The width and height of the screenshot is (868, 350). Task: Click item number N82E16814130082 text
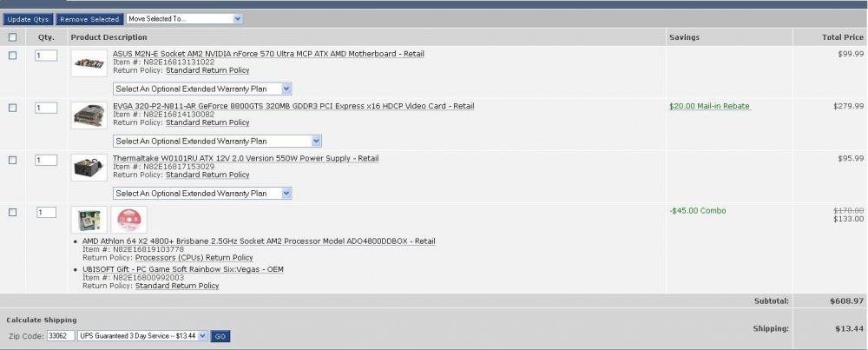pos(179,114)
